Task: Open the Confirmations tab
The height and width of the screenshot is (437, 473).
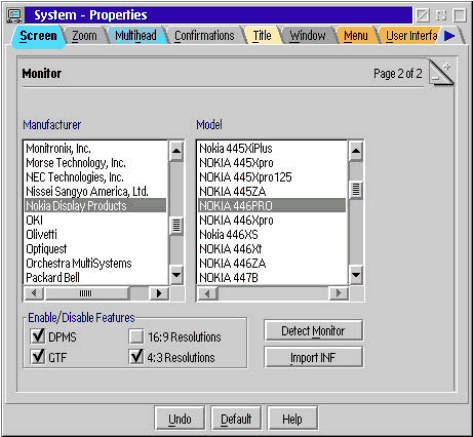Action: (x=204, y=36)
